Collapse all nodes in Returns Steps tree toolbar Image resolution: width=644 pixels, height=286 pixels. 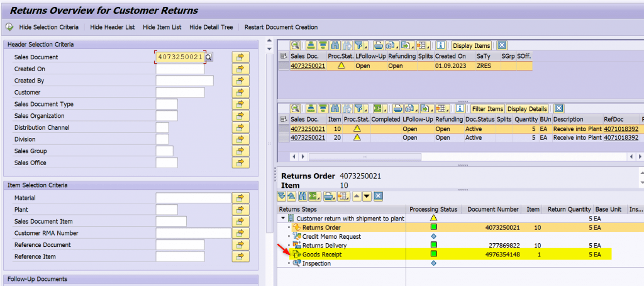coord(291,197)
